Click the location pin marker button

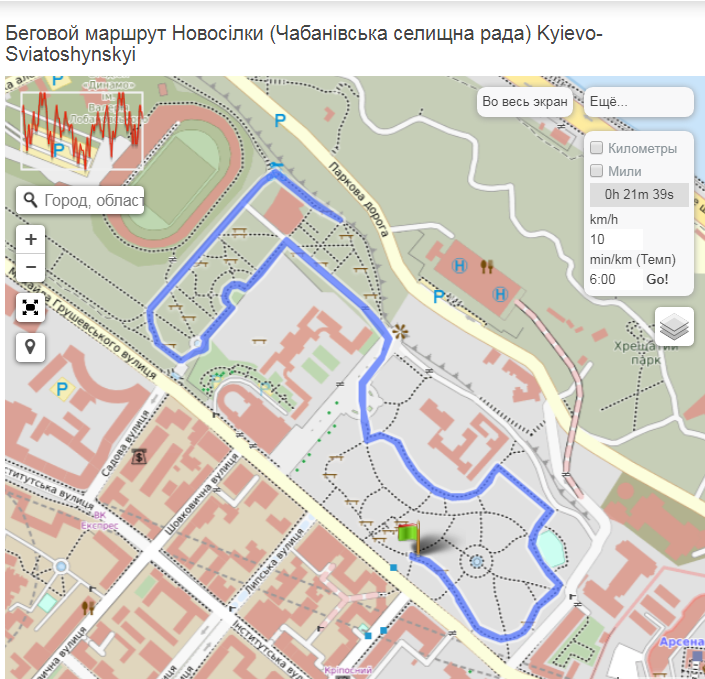coord(30,347)
